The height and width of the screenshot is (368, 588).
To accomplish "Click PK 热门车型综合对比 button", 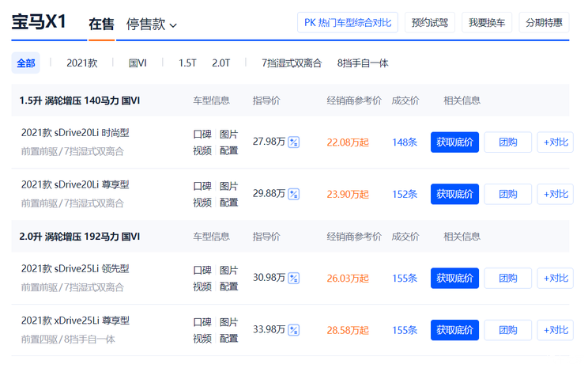I will click(348, 22).
